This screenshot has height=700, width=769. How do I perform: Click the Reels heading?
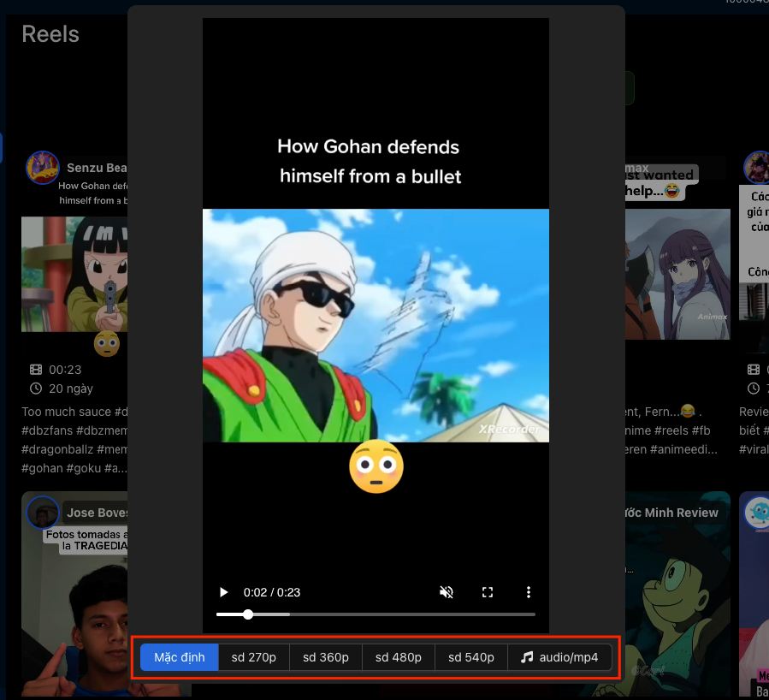point(50,34)
